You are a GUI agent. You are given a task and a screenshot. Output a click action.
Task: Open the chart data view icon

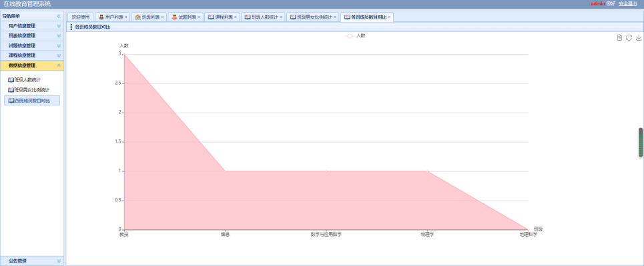pyautogui.click(x=620, y=38)
